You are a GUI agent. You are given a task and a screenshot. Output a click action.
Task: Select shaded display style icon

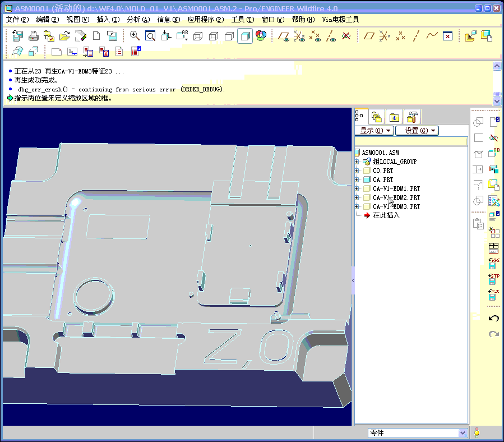(x=245, y=36)
